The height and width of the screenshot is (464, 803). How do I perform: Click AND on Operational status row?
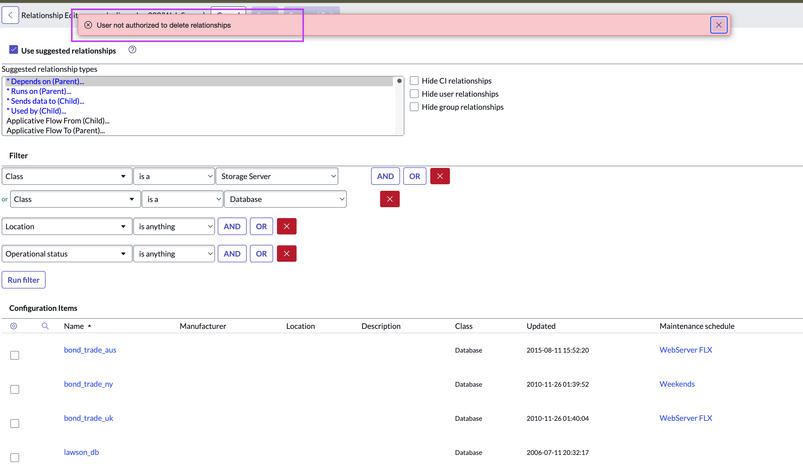click(x=232, y=254)
